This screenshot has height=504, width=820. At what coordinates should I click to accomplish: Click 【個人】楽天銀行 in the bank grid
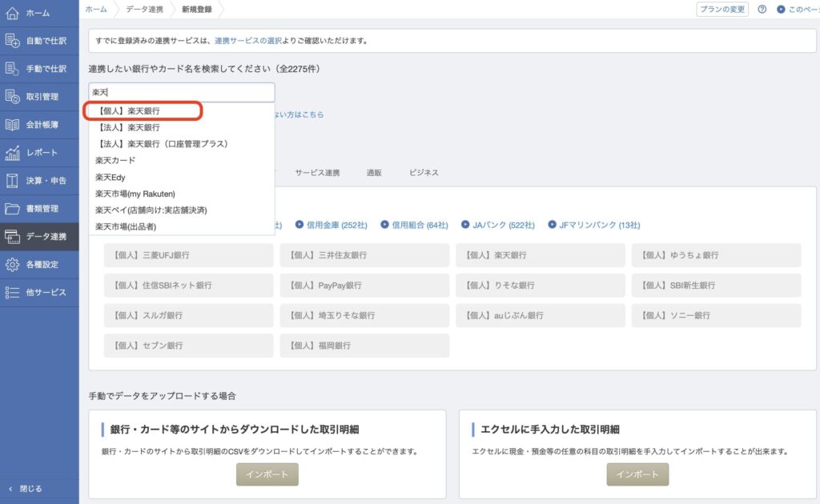[541, 255]
